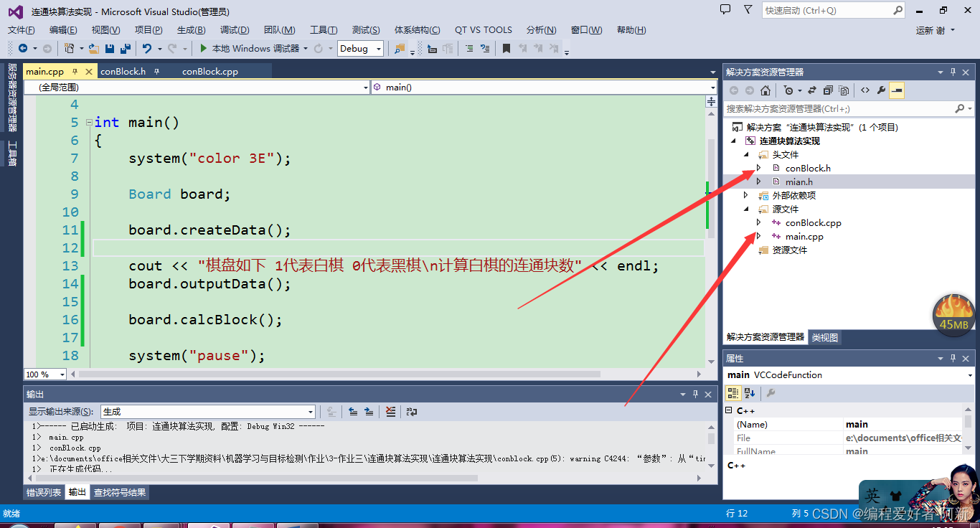Toggle Word Wrap in the Output panel

click(x=412, y=412)
